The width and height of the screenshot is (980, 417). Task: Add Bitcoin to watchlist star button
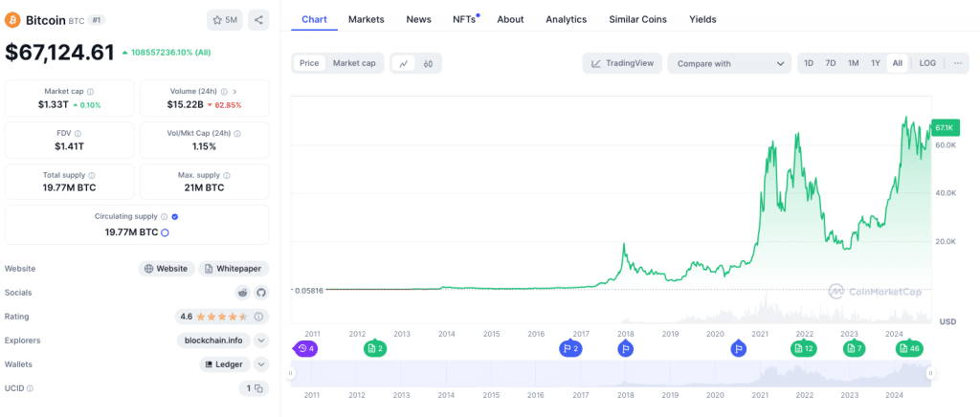224,20
